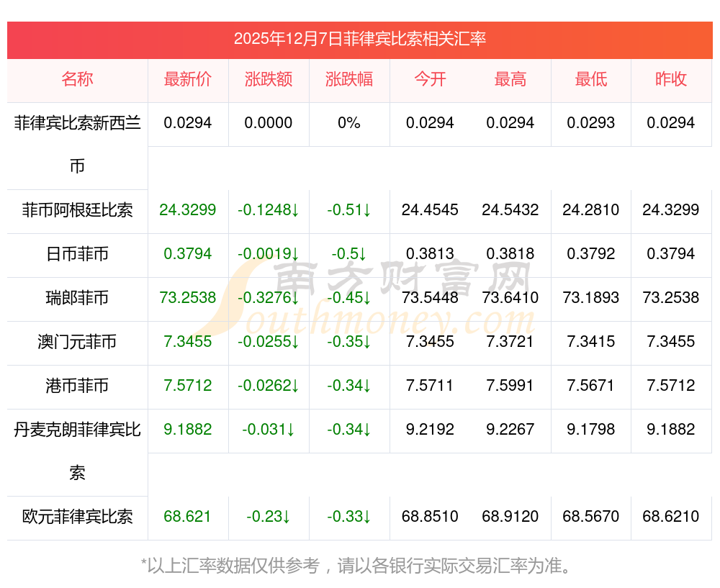Click the high price 7.3721
This screenshot has width=720, height=588.
click(x=510, y=342)
